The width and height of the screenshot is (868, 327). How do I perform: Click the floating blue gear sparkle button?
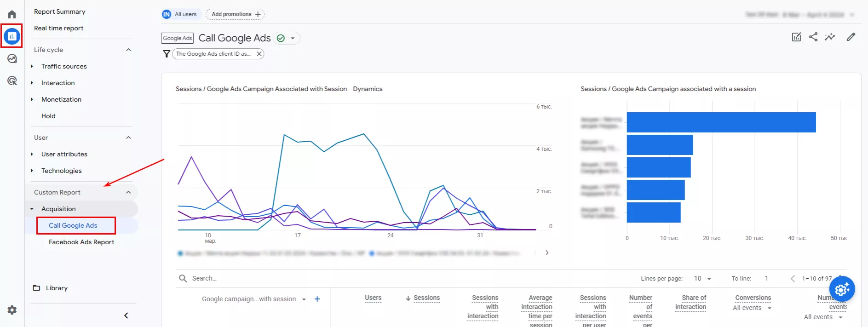pyautogui.click(x=842, y=289)
